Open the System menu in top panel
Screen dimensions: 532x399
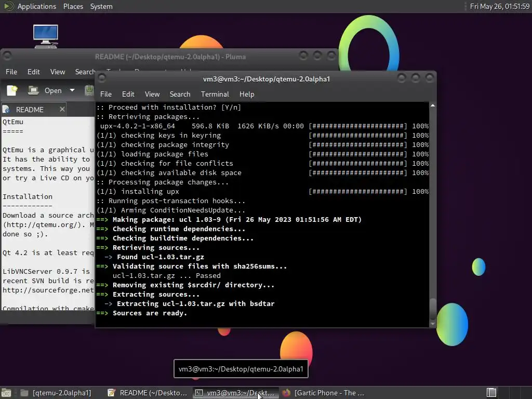coord(101,6)
